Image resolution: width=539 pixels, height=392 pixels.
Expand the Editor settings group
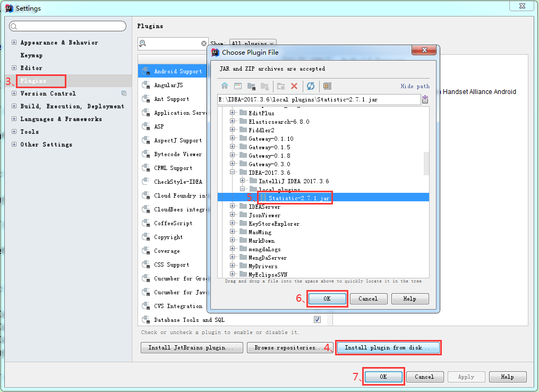click(14, 68)
